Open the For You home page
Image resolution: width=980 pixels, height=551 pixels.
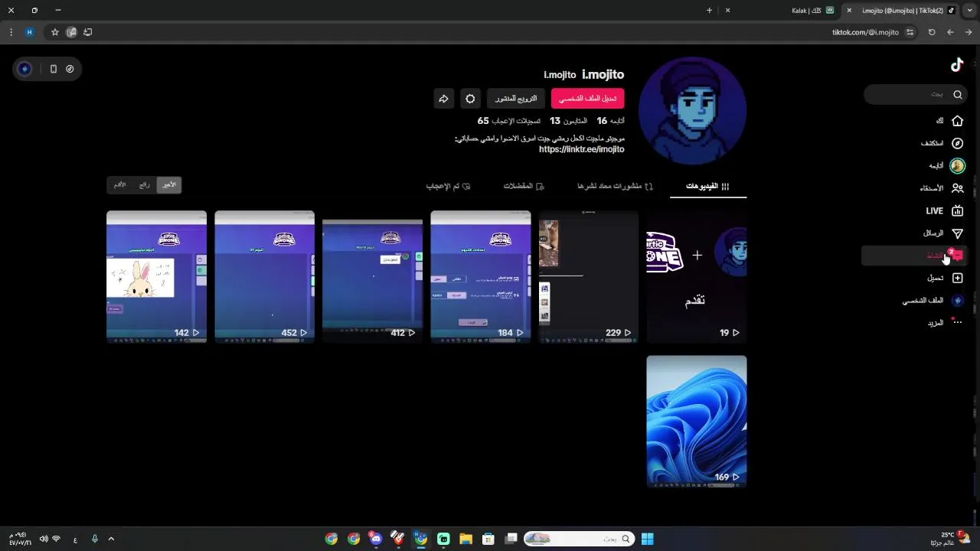[x=949, y=121]
